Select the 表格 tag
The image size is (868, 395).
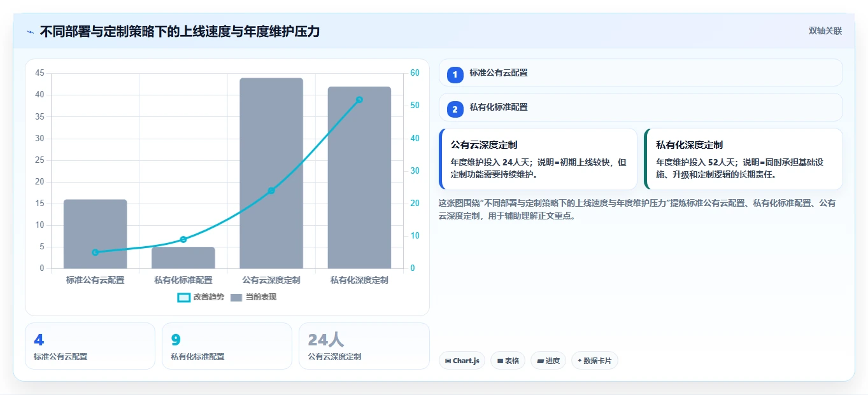508,361
